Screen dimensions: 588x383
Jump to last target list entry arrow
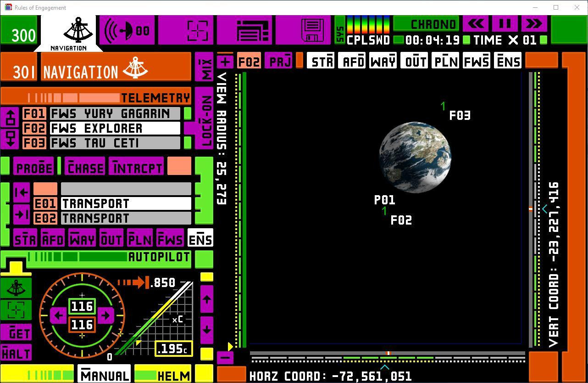tap(22, 214)
